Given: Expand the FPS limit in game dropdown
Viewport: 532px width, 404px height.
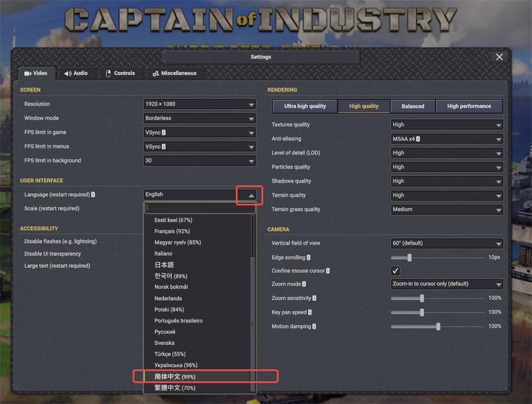Looking at the screenshot, I should (199, 132).
